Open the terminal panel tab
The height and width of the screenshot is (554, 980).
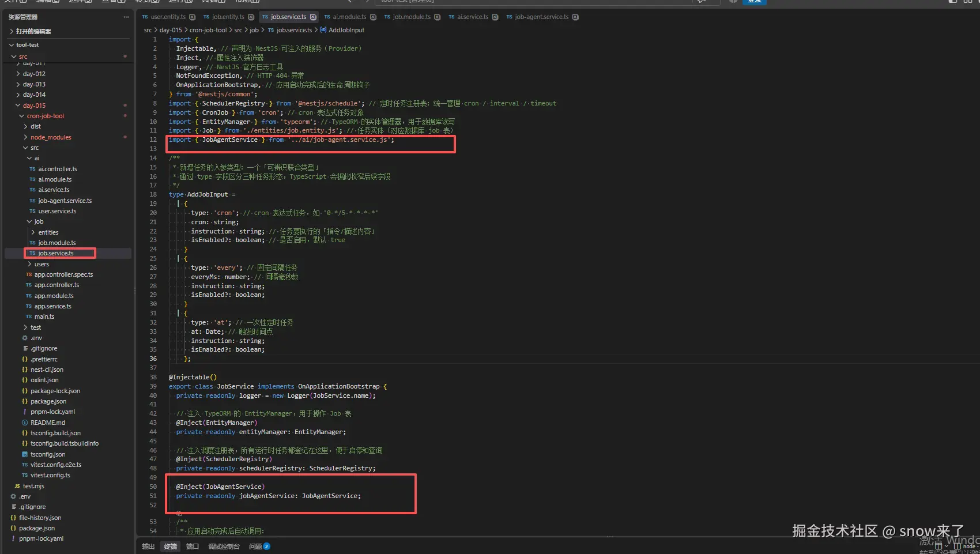(x=171, y=546)
